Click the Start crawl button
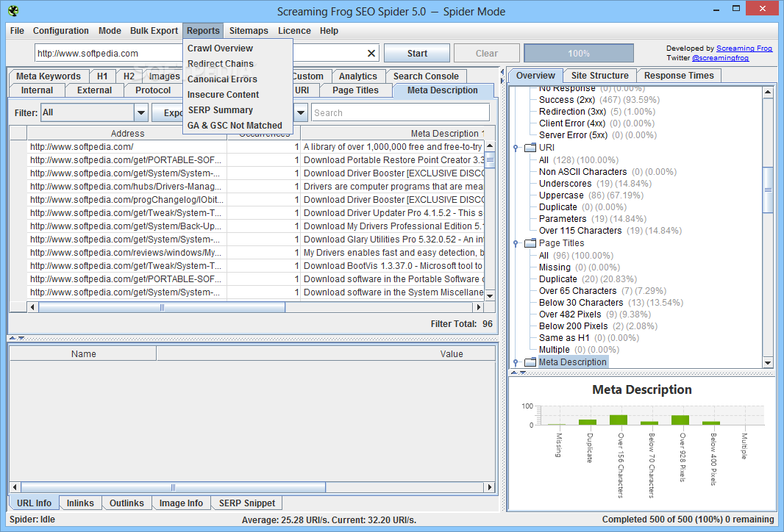This screenshot has width=784, height=532. (417, 54)
